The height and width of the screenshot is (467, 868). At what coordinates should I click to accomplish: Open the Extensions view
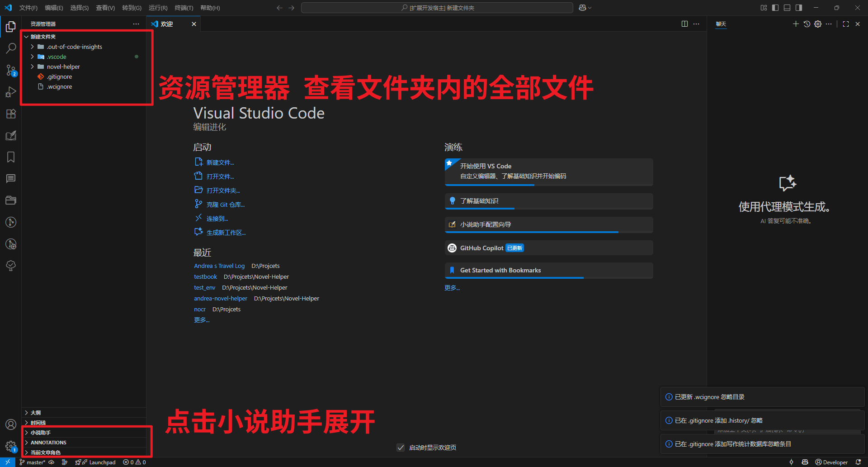11,114
